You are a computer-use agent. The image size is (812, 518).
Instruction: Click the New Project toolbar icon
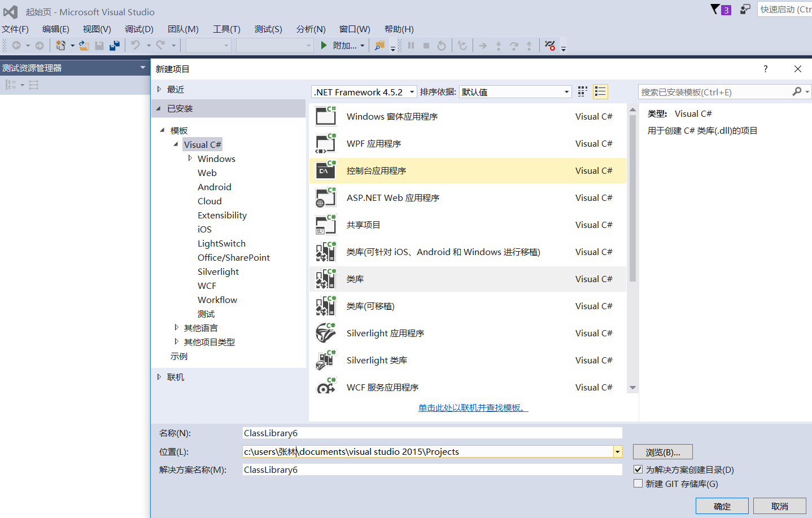(60, 46)
